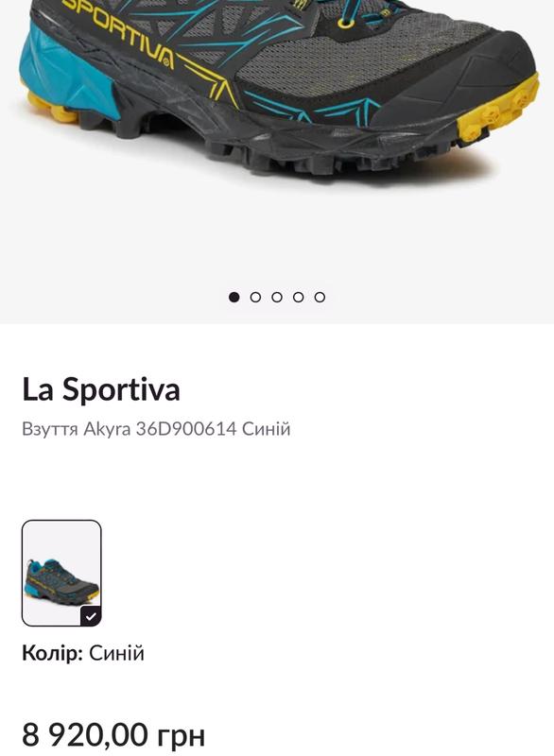
Task: Go to the second image carousel dot
Action: (255, 297)
